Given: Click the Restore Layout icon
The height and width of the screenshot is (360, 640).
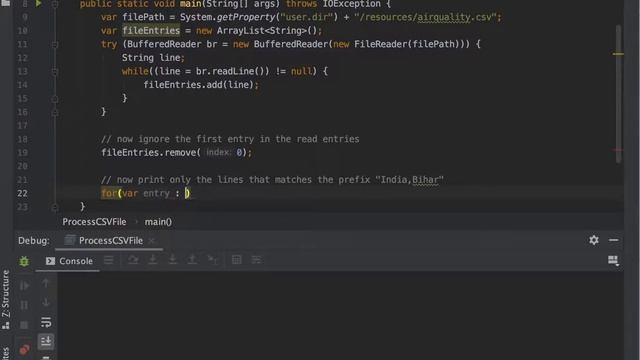Looking at the screenshot, I should click(613, 260).
